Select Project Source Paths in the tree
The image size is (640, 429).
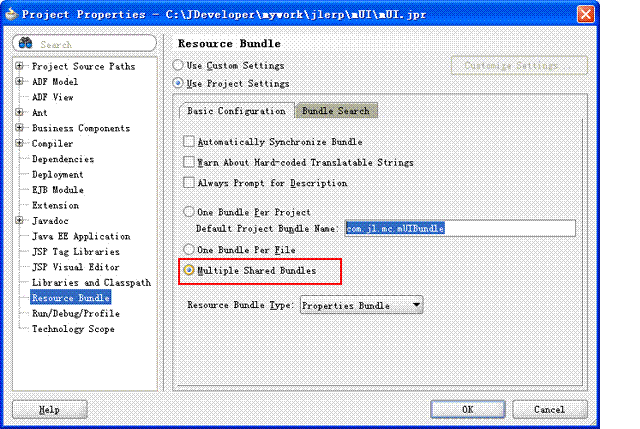(x=83, y=66)
